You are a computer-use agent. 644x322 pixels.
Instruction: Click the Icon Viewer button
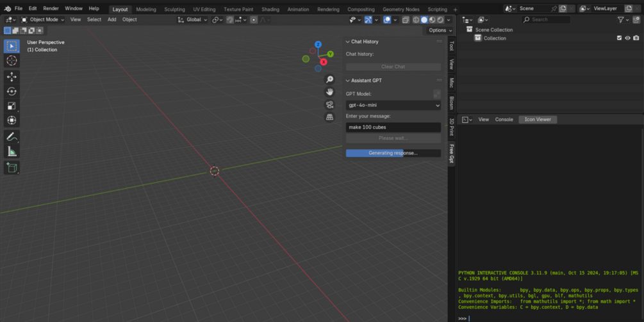pos(538,120)
